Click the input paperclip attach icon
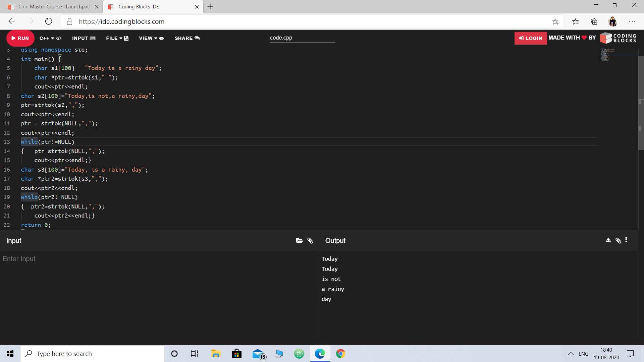This screenshot has height=362, width=644. [310, 241]
